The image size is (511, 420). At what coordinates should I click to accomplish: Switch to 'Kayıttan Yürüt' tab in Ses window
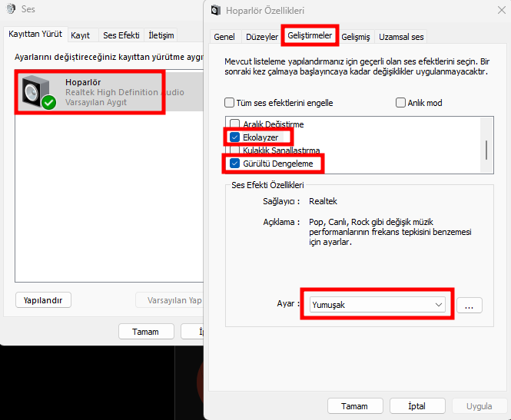(35, 35)
